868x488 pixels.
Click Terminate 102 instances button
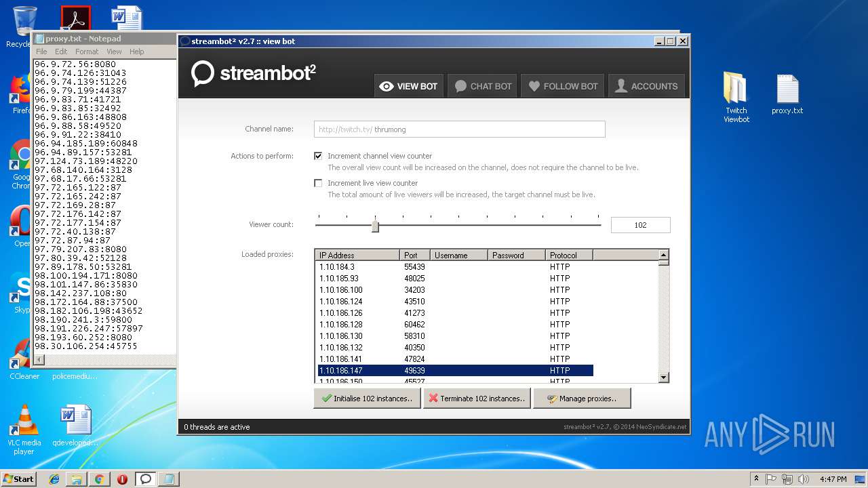pos(477,399)
